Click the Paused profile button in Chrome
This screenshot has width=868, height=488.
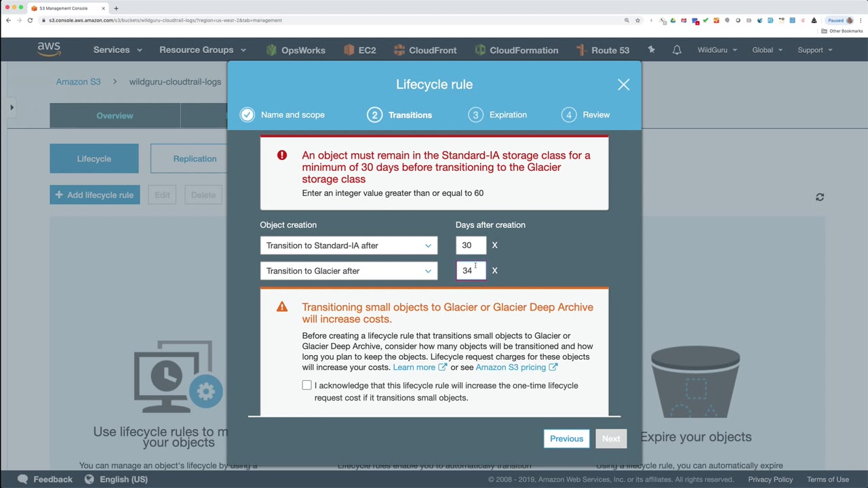tap(840, 20)
